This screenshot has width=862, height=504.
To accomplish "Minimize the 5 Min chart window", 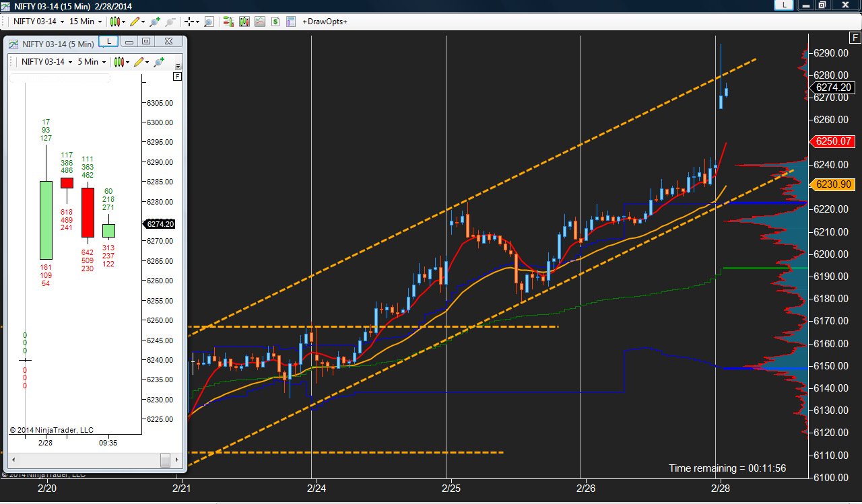I will (129, 41).
